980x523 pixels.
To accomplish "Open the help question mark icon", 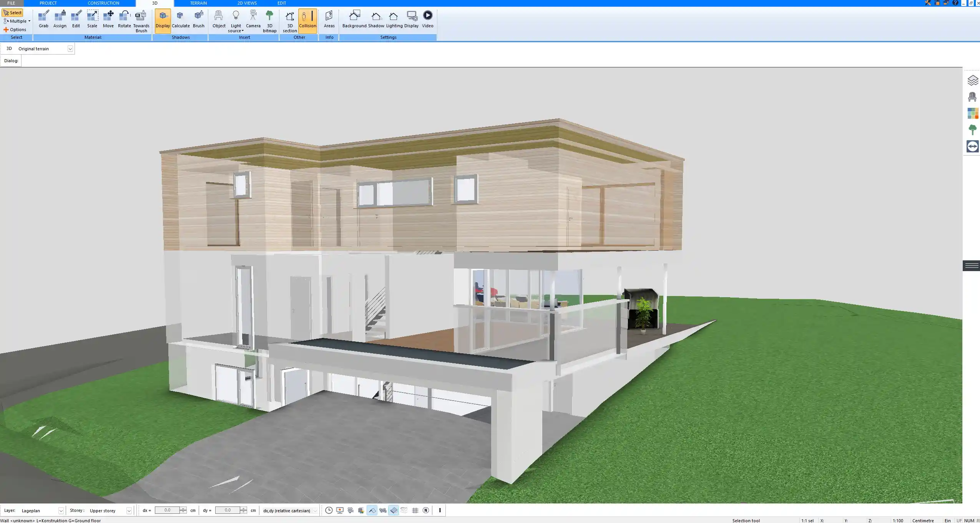I will click(955, 3).
